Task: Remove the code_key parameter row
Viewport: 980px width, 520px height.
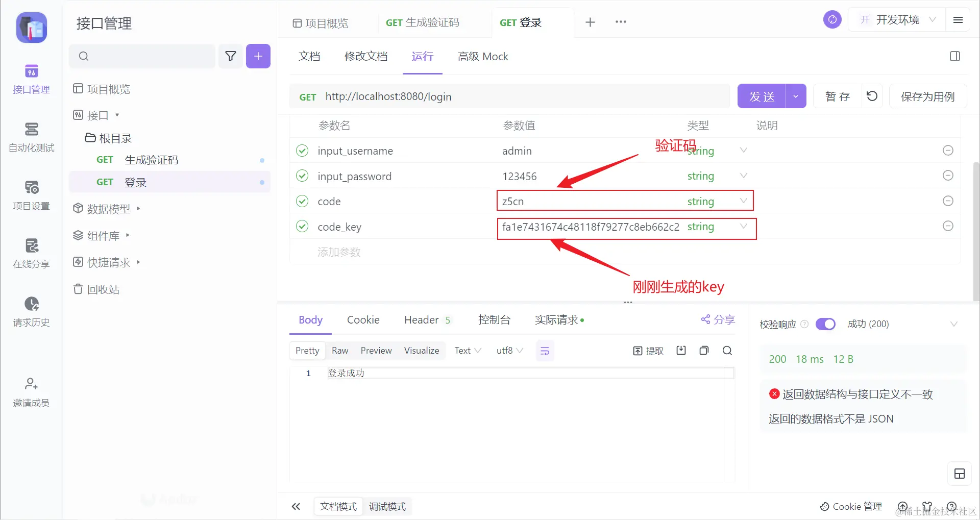Action: click(948, 226)
